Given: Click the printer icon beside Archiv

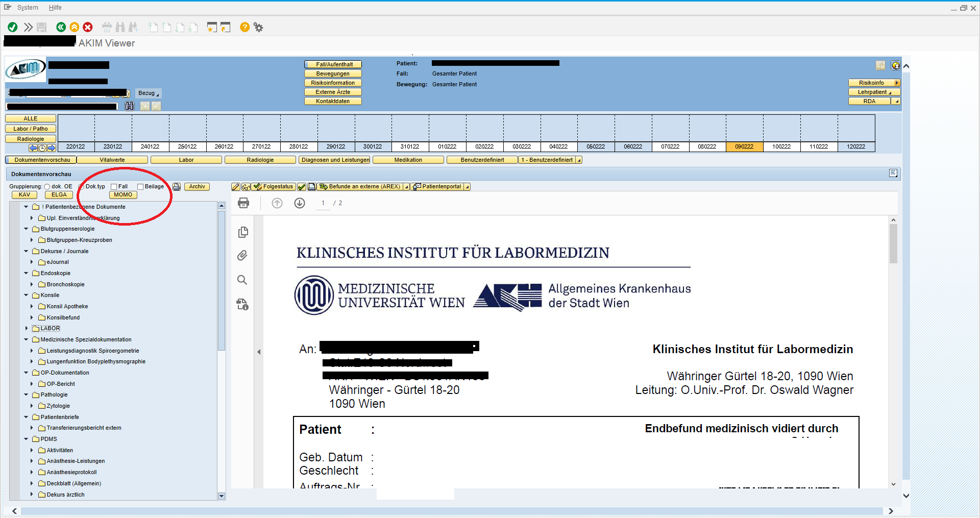Looking at the screenshot, I should point(177,187).
